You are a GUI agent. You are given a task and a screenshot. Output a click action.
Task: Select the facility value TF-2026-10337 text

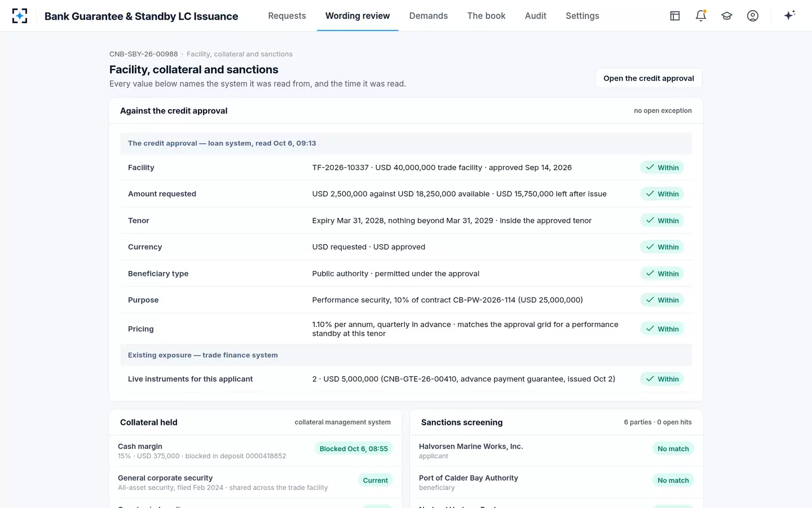tap(442, 168)
